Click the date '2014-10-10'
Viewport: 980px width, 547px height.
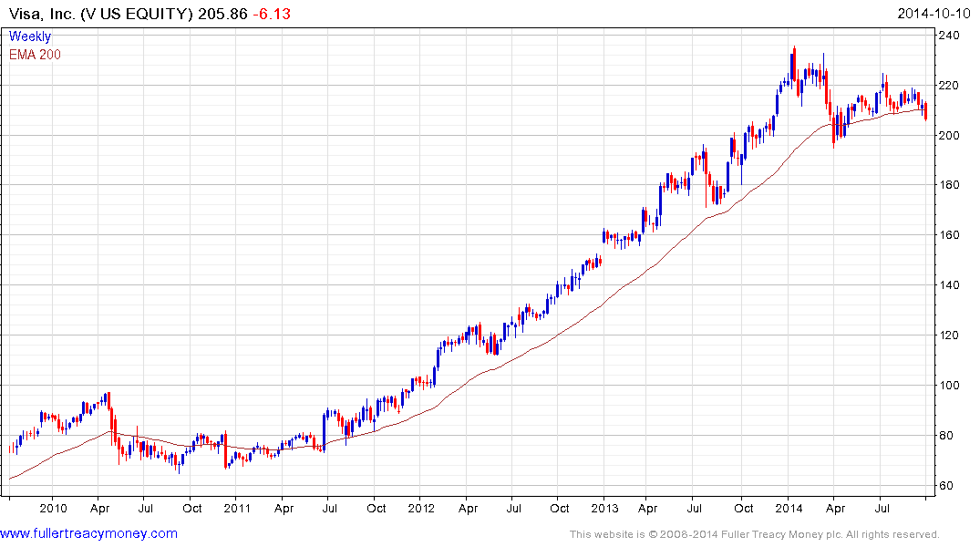tap(934, 14)
